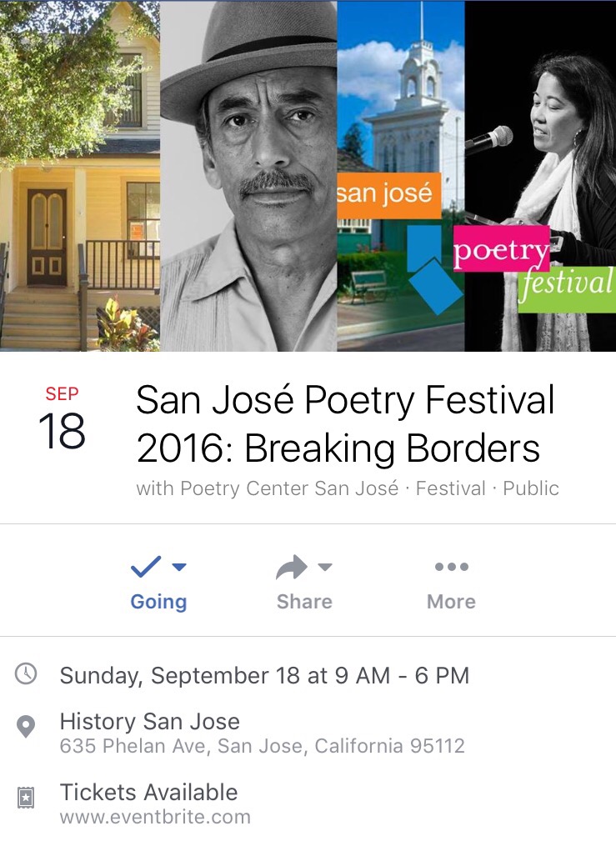The image size is (616, 846).
Task: Tap the SEP 18 date badge
Action: (x=62, y=419)
